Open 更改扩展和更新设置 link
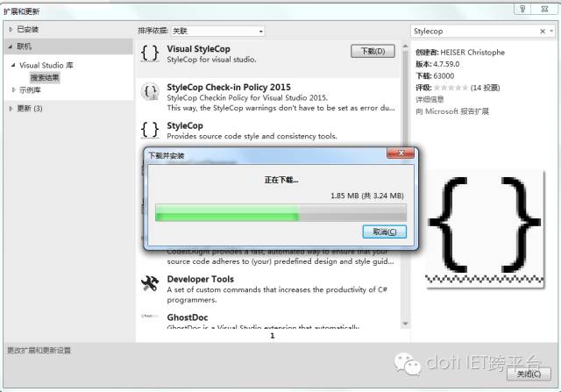561x392 pixels. pos(39,351)
